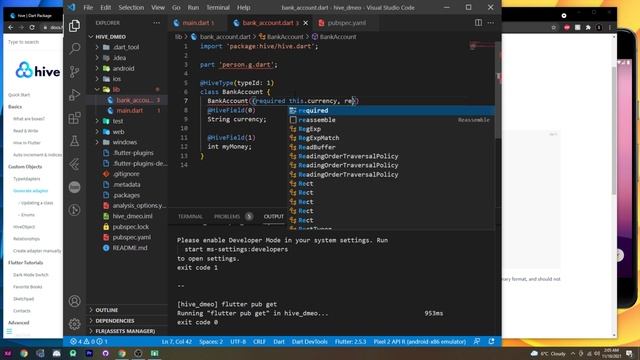
Task: Open 'Quick Start' link in Hive docs
Action: click(19, 95)
